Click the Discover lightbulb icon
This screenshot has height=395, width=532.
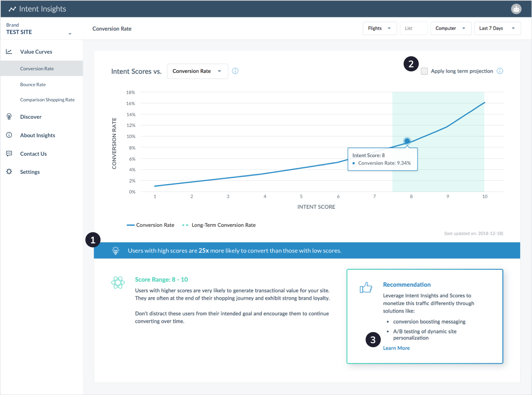click(x=9, y=117)
